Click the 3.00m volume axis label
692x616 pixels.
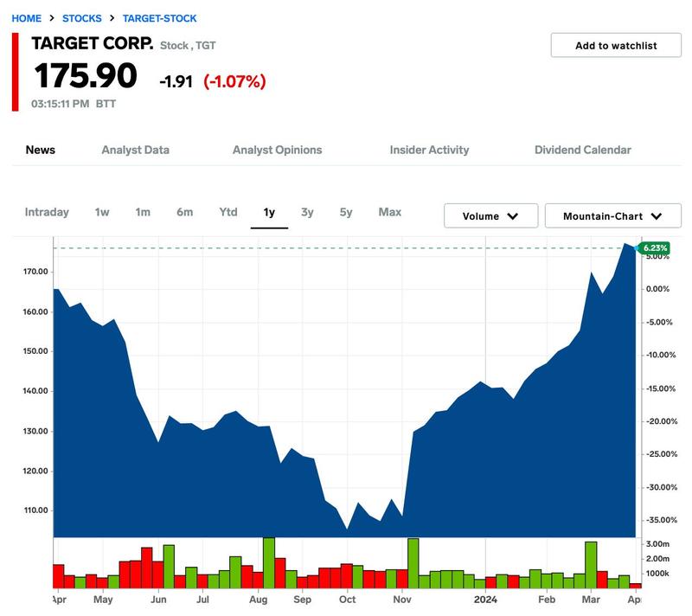(x=657, y=544)
